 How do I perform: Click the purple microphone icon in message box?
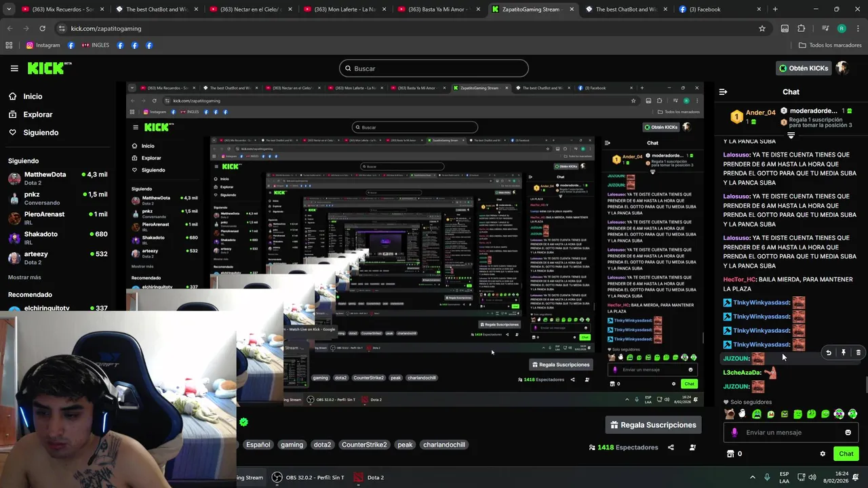point(734,432)
